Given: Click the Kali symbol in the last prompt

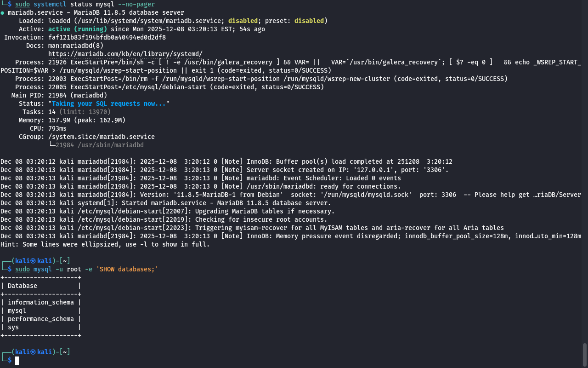Looking at the screenshot, I should pyautogui.click(x=33, y=352).
